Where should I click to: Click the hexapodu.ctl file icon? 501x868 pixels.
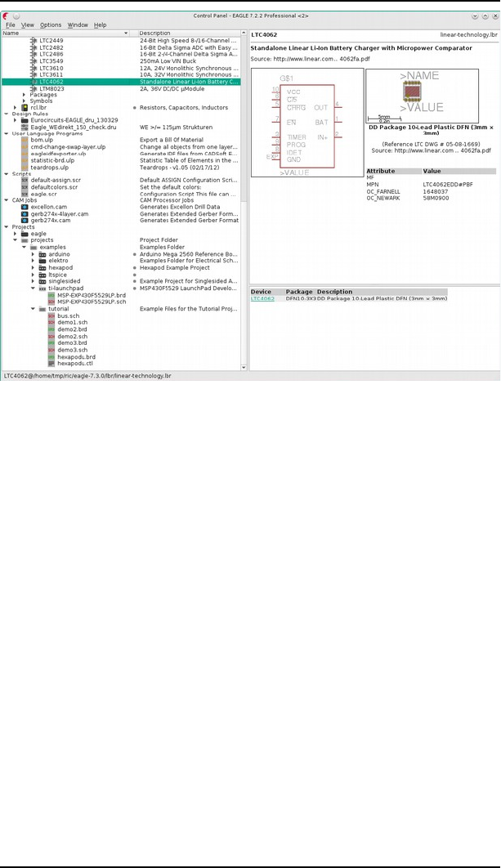[51, 364]
